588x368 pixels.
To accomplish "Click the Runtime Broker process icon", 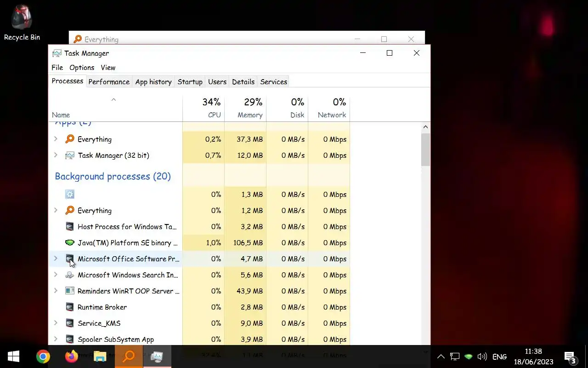I will 70,307.
